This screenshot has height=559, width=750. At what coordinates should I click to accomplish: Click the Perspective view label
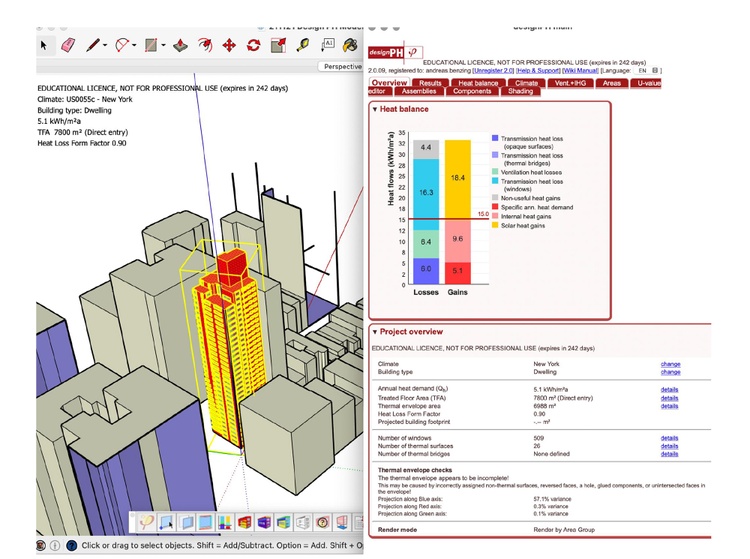pos(342,66)
